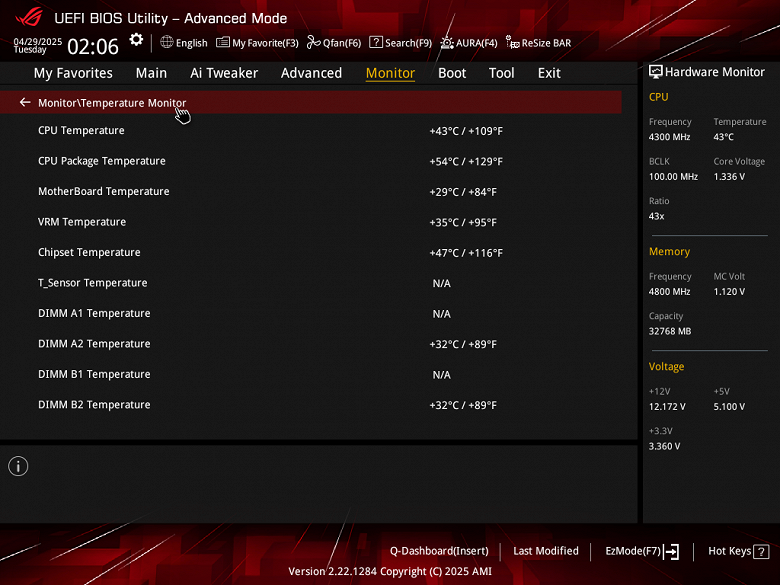Switch to EzMode(F7)
The height and width of the screenshot is (585, 780).
(x=642, y=551)
